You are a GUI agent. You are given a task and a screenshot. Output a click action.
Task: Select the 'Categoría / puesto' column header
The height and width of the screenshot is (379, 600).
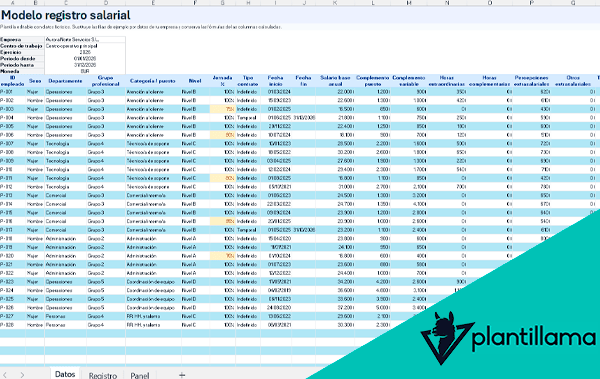pyautogui.click(x=153, y=81)
